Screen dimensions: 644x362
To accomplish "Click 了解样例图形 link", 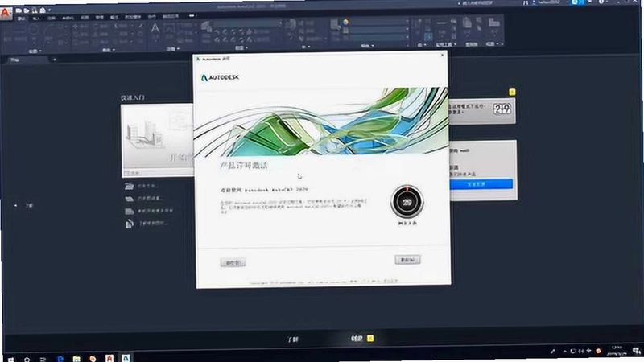I will (x=147, y=224).
